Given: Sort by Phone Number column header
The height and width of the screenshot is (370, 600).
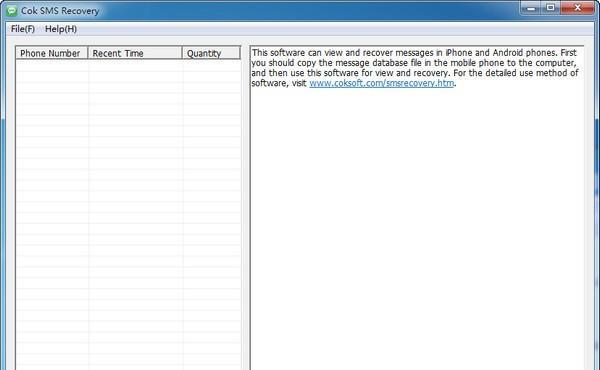Looking at the screenshot, I should (x=52, y=53).
